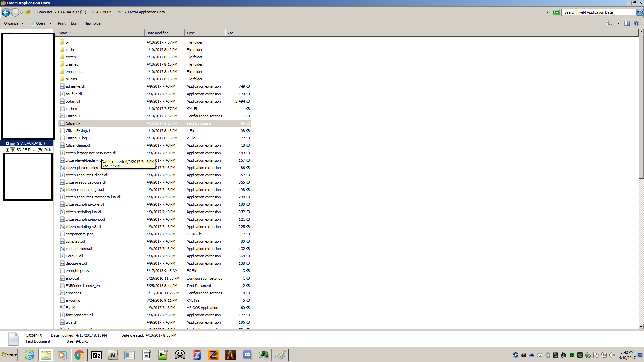Viewport: 644px width, 362px height.
Task: Open Windows Media Player from taskbar
Action: 62,355
